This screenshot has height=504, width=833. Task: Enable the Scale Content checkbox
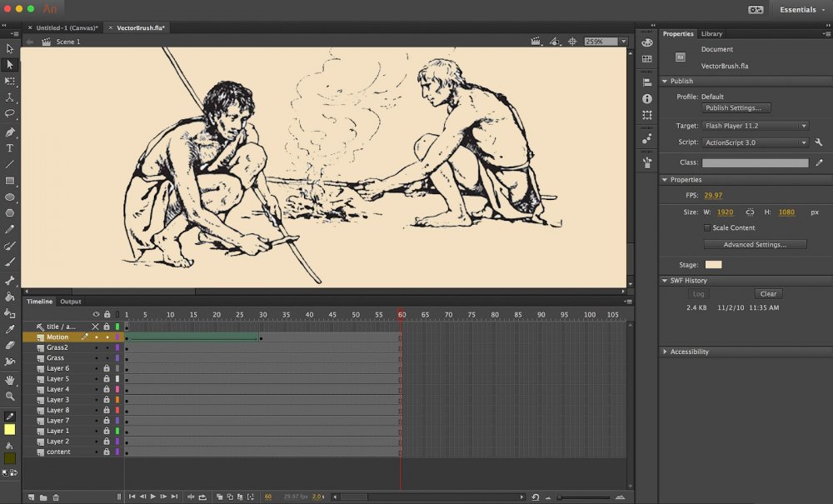[708, 227]
